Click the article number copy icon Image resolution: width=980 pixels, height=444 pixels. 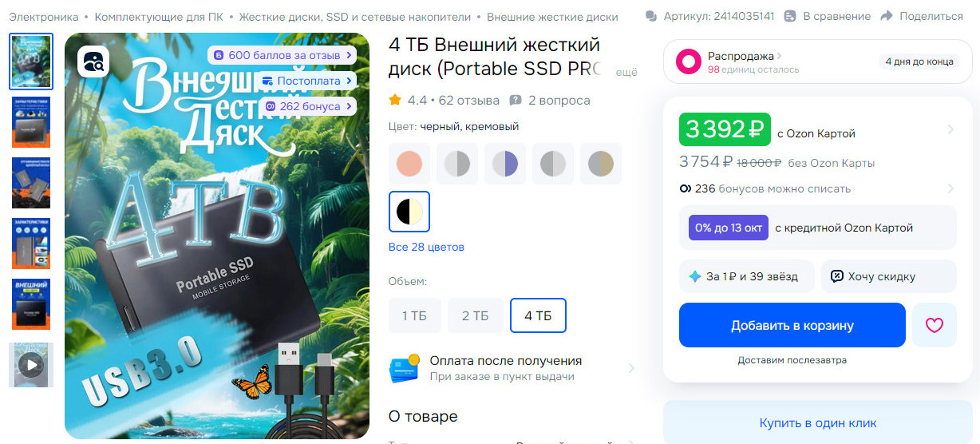[651, 16]
